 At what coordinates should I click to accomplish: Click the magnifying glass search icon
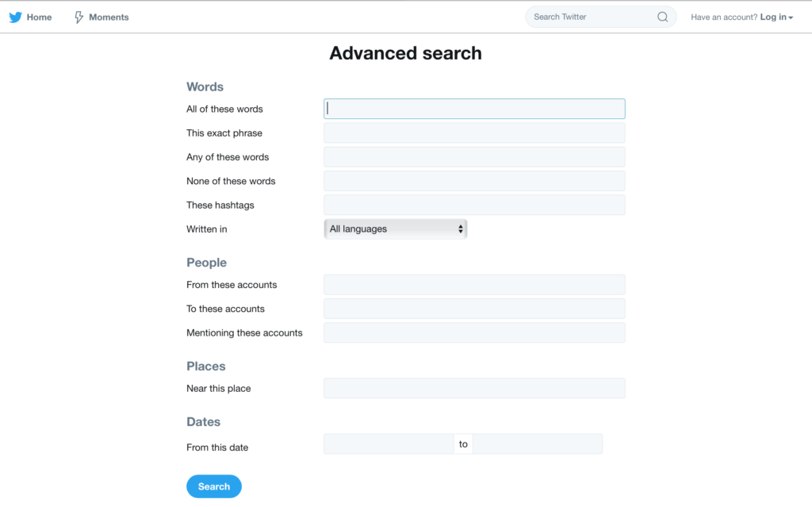(662, 16)
